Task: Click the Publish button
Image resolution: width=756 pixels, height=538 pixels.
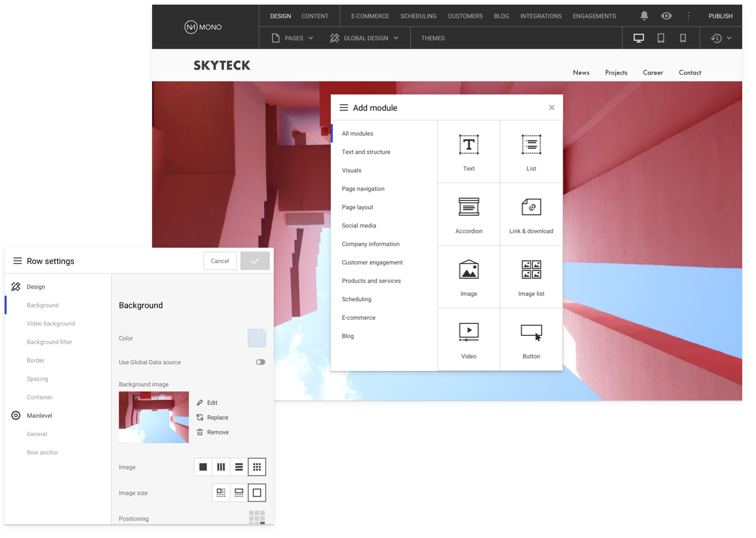Action: (x=720, y=16)
